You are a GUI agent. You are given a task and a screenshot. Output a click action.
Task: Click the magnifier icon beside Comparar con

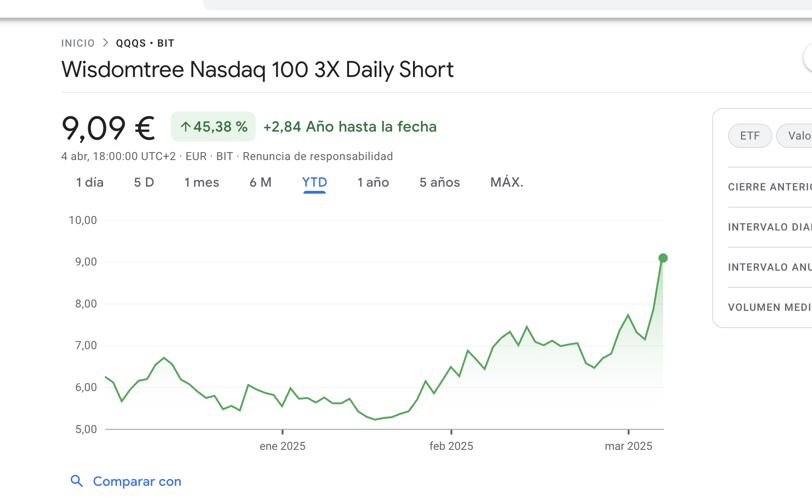coord(77,481)
